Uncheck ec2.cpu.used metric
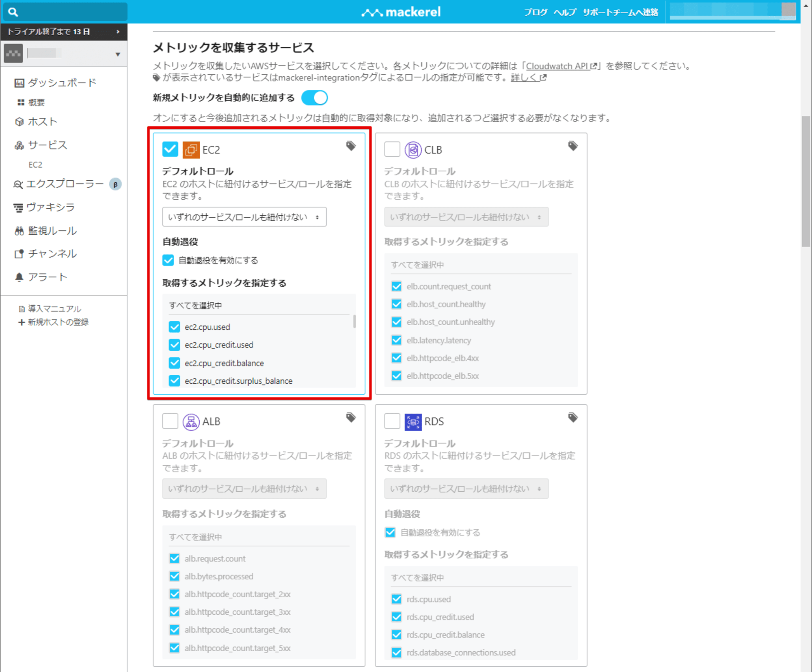812x672 pixels. pos(174,327)
